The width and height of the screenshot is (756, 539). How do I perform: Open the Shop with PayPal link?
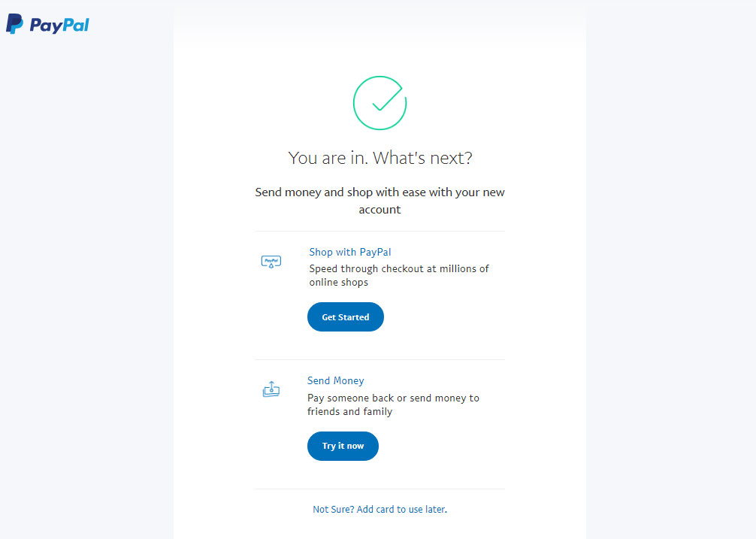[x=349, y=252]
